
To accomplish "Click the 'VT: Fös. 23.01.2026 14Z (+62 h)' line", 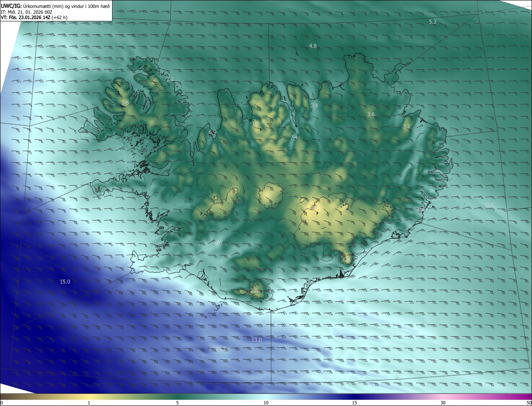I will click(x=34, y=17).
